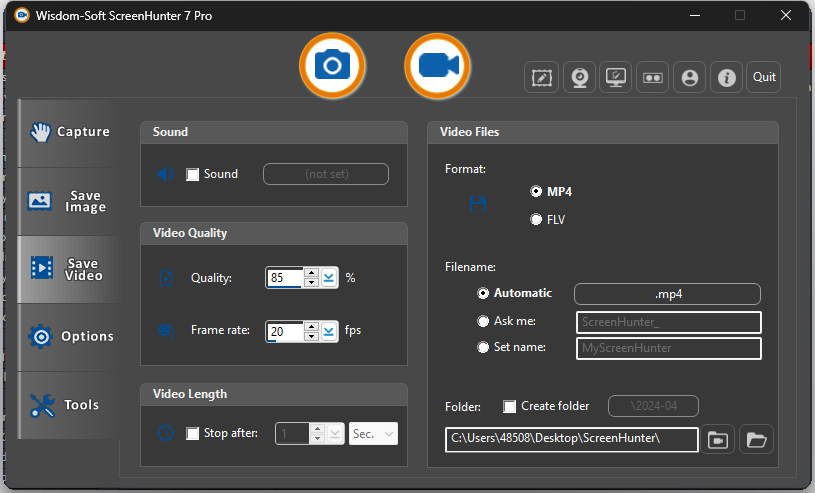
Task: Click the ScreenHunter app logo in title bar
Action: 22,15
